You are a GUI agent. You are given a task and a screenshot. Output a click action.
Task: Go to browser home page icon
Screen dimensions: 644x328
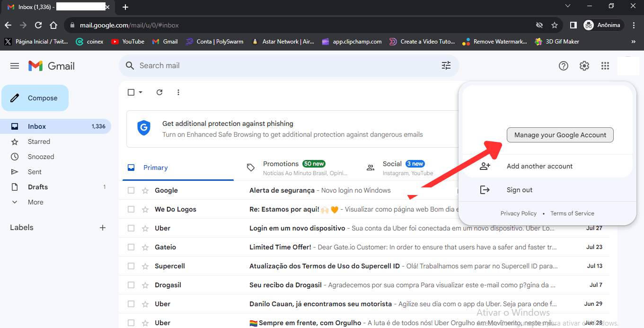click(53, 25)
